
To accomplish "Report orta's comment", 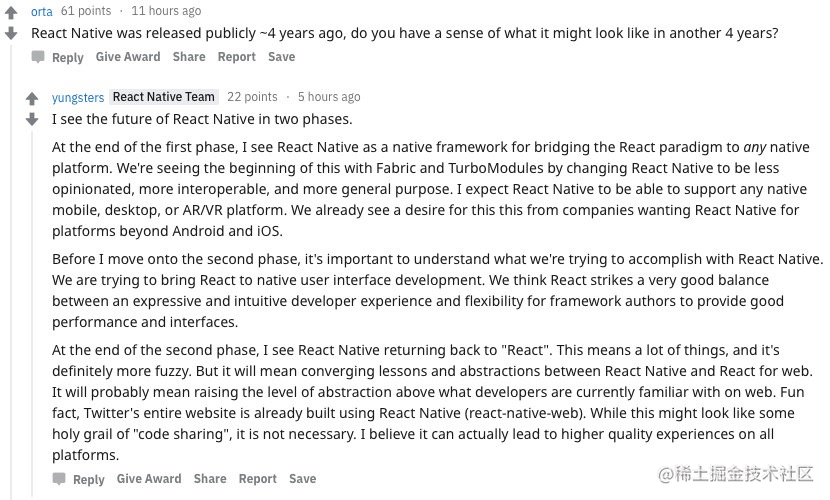I will (237, 57).
